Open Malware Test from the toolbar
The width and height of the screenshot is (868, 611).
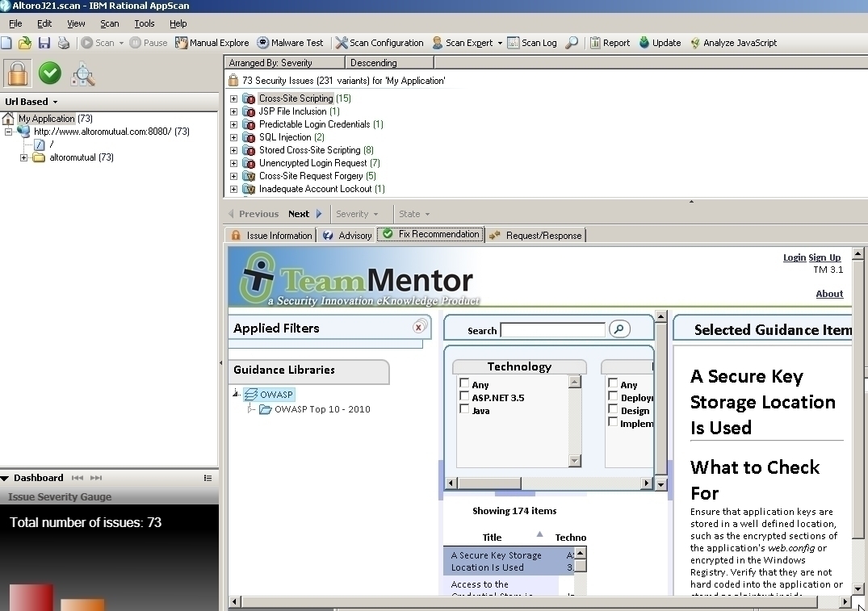(291, 43)
